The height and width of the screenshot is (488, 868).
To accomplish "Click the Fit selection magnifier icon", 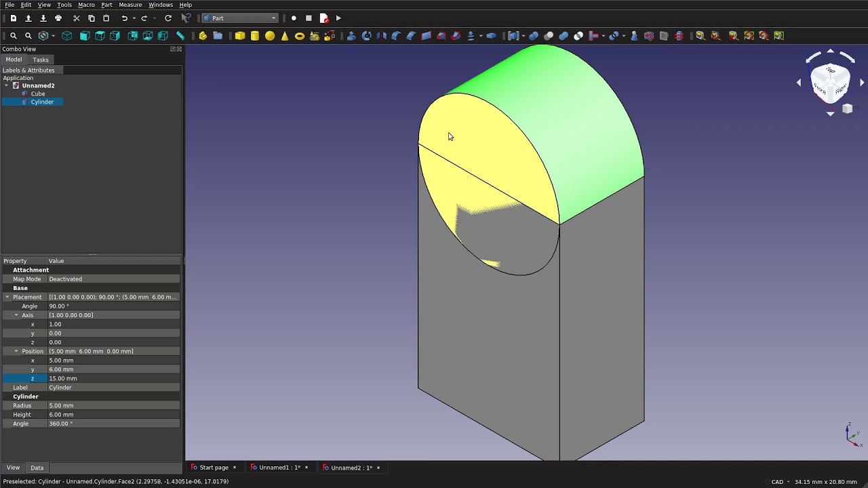I will [x=28, y=36].
